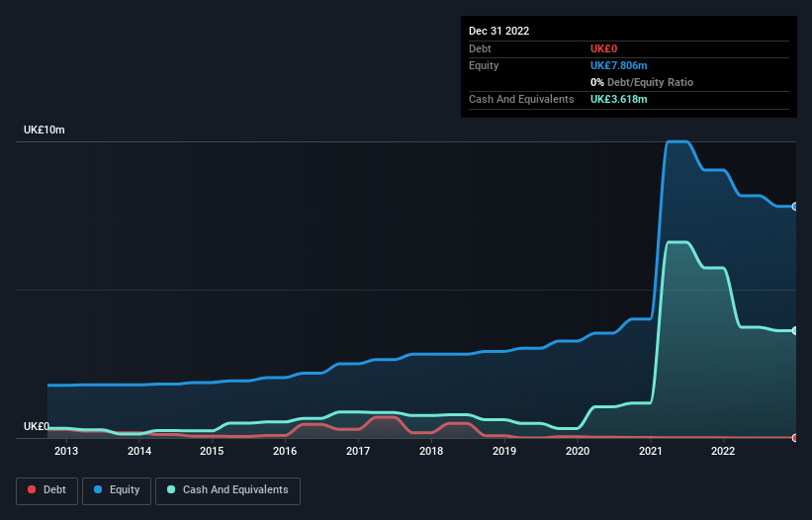Click the blue Equity endpoint marker

795,207
